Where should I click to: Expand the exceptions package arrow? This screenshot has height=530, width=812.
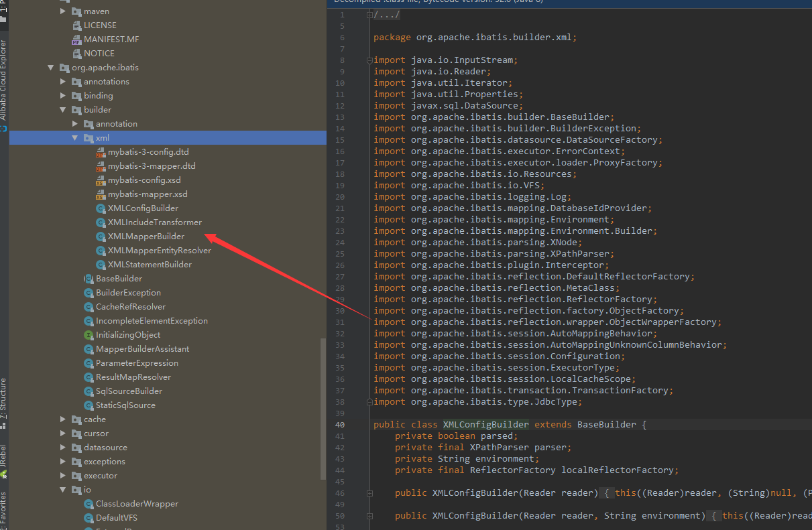pyautogui.click(x=63, y=462)
